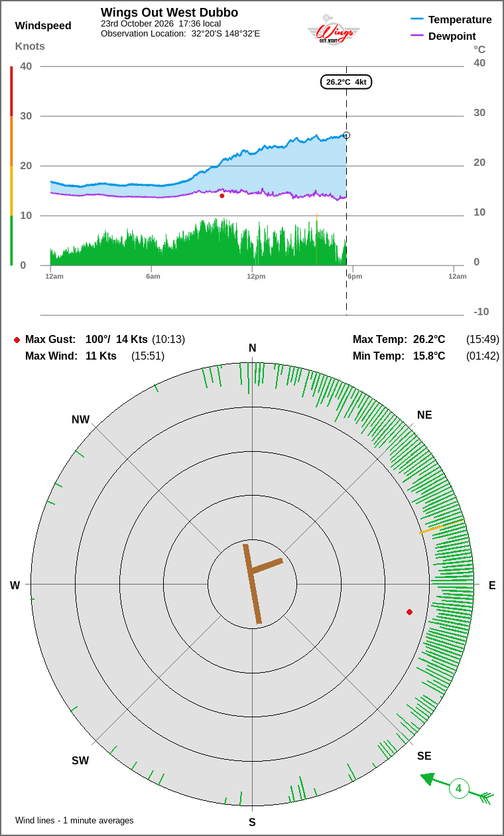Click the Max Wind value 11 Kts

pyautogui.click(x=101, y=356)
